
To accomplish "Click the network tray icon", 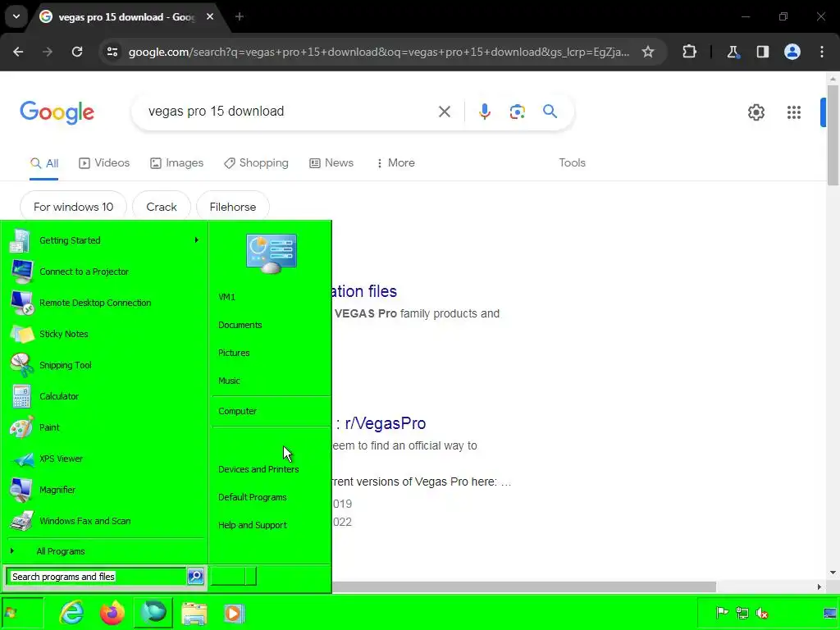I will 742,612.
